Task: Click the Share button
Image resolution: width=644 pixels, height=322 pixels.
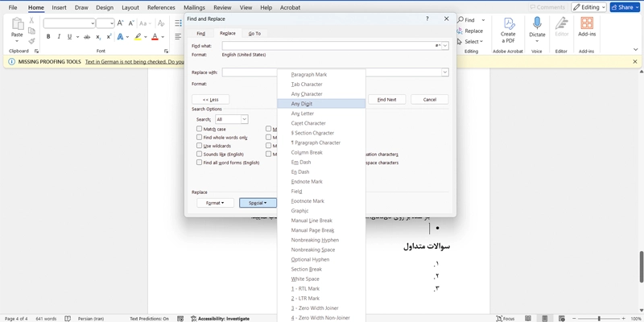Action: coord(625,7)
